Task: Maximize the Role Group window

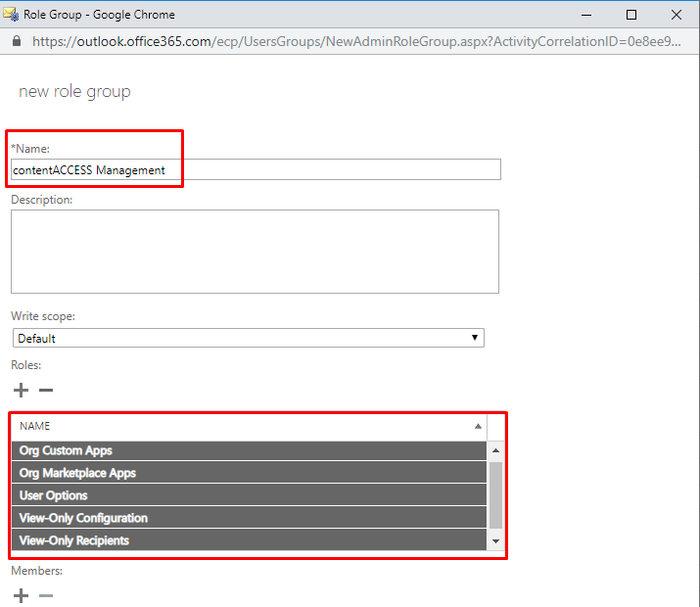Action: point(631,15)
